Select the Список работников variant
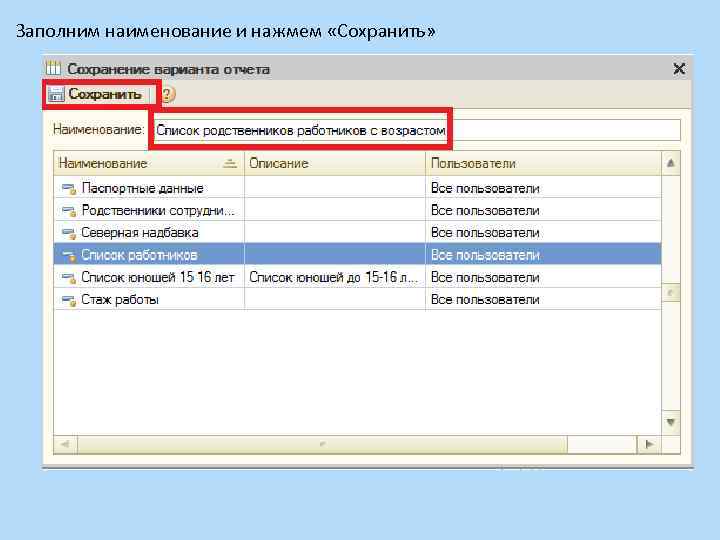Viewport: 720px width, 540px height. 140,255
